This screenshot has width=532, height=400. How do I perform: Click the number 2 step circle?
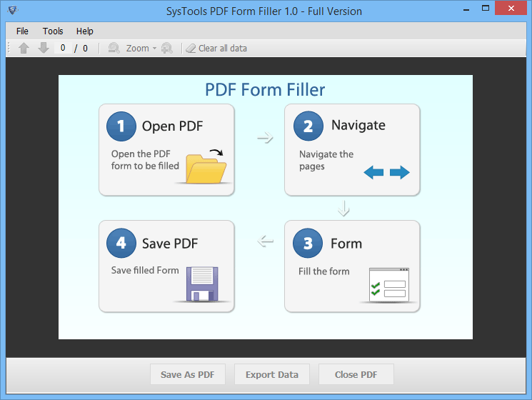coord(308,126)
